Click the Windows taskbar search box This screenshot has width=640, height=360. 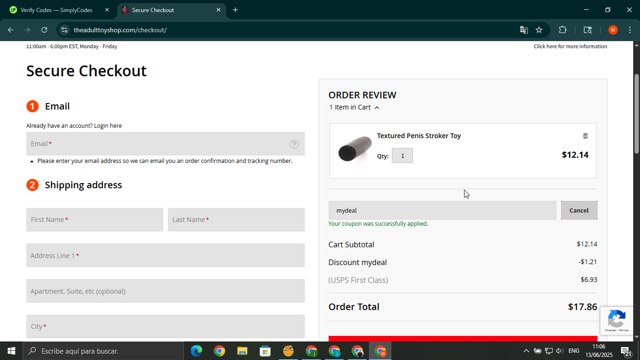tap(104, 351)
